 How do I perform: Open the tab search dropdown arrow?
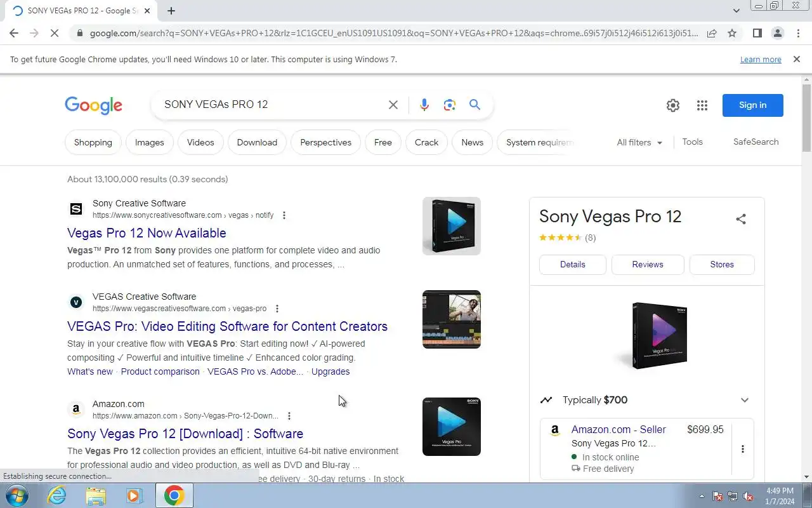(x=736, y=10)
